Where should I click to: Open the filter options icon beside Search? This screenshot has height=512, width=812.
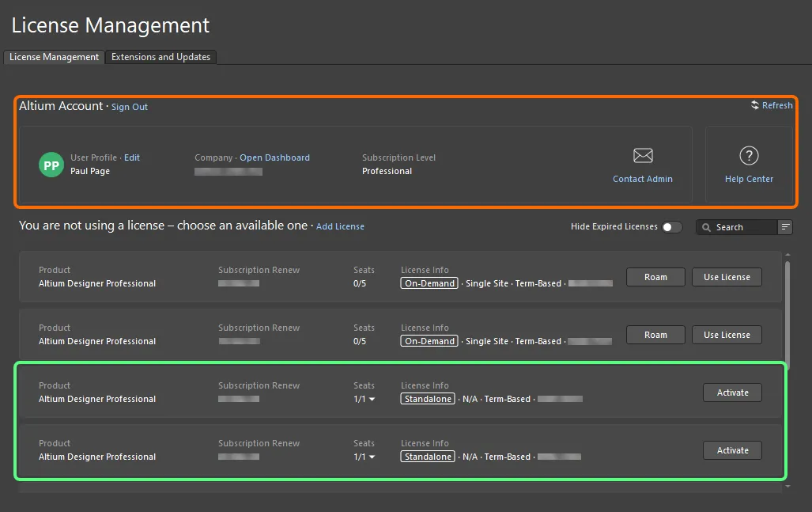pos(785,227)
